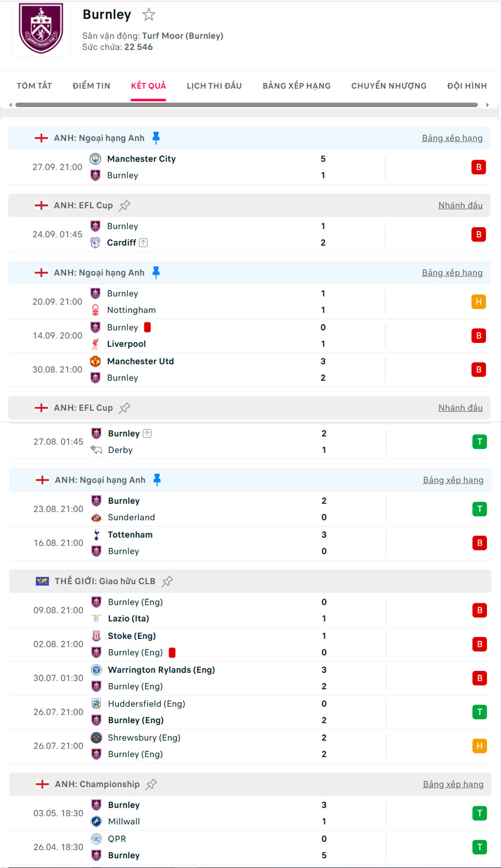Click the green T badge for Burnley–Sunderland
Viewport: 501px width, 868px height.
[479, 509]
